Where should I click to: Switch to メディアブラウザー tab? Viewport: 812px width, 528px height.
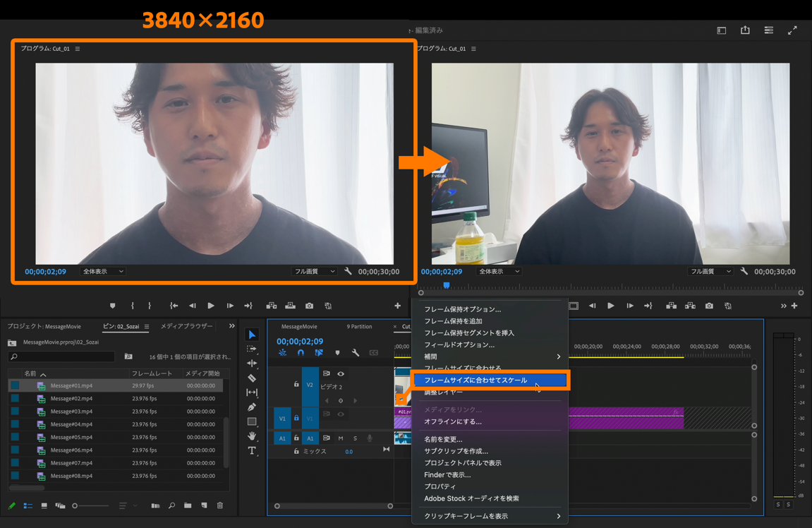click(186, 326)
